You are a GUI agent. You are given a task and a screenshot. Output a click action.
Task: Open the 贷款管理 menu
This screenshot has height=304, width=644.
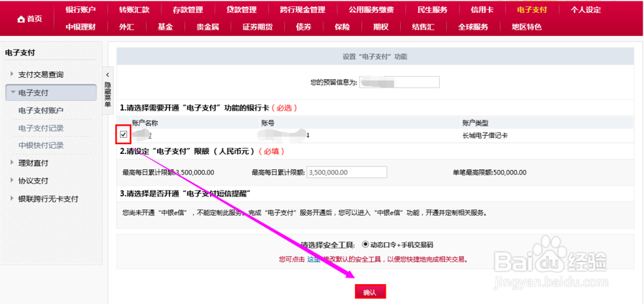click(241, 10)
